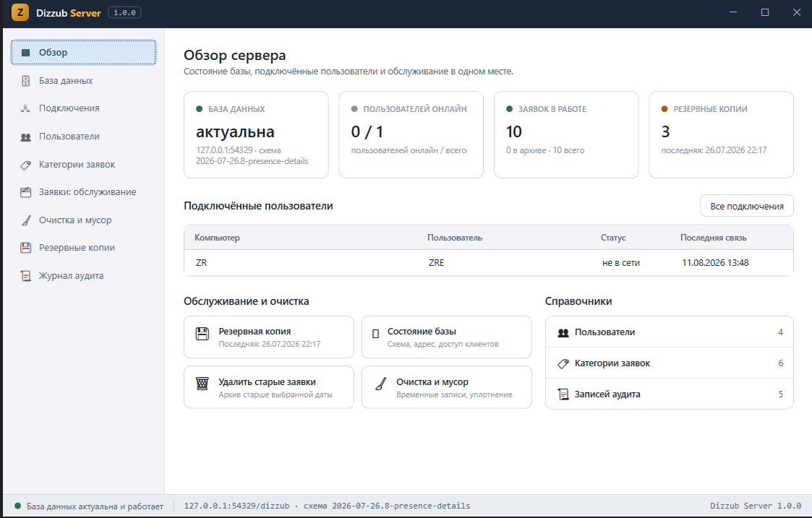Click status bar address 127.0.0.1:54329/dizzub
Image resolution: width=812 pixels, height=518 pixels.
(x=236, y=506)
